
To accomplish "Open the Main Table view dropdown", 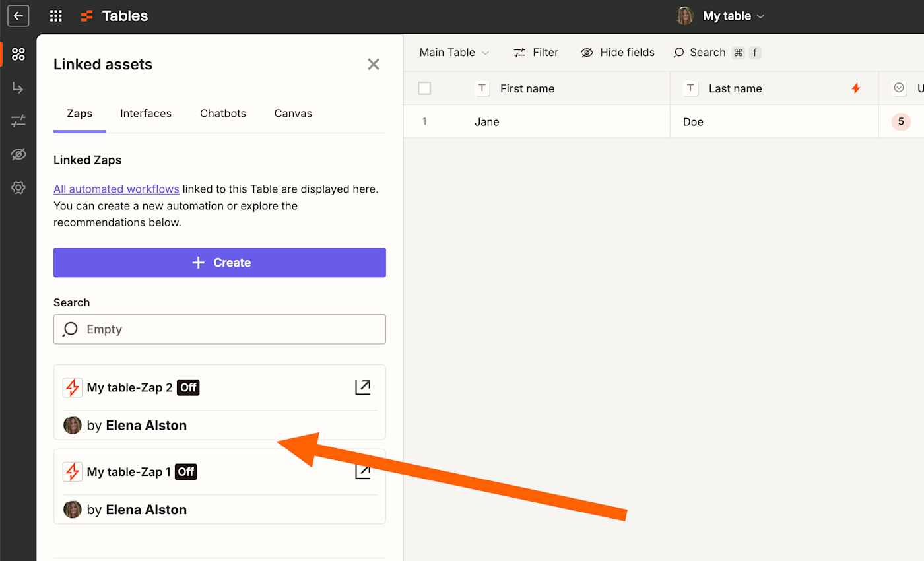I will [x=455, y=53].
